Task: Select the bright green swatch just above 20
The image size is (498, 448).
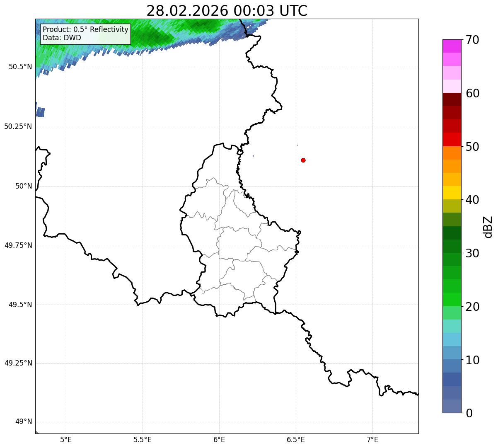Action: [x=452, y=300]
